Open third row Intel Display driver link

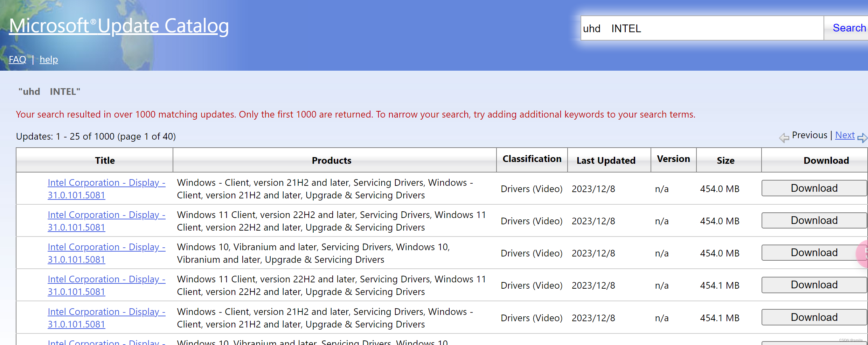106,253
